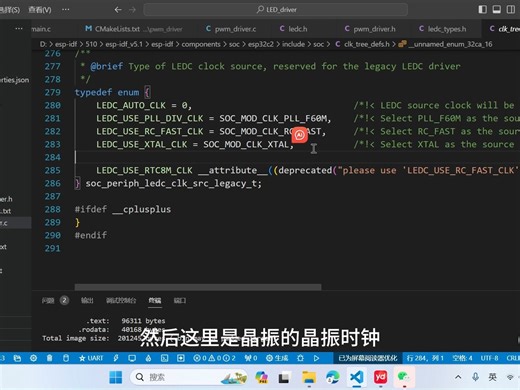Click the CMake build 生成 status button
This screenshot has height=390, width=520.
pos(277,358)
